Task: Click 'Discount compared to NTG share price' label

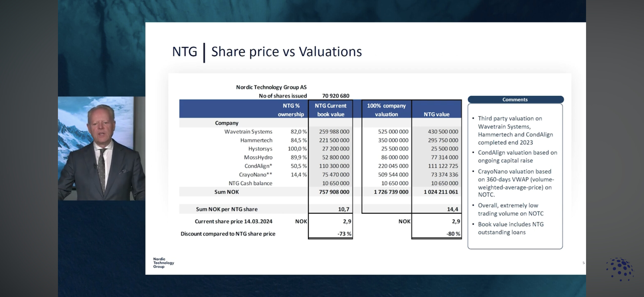Action: [228, 234]
